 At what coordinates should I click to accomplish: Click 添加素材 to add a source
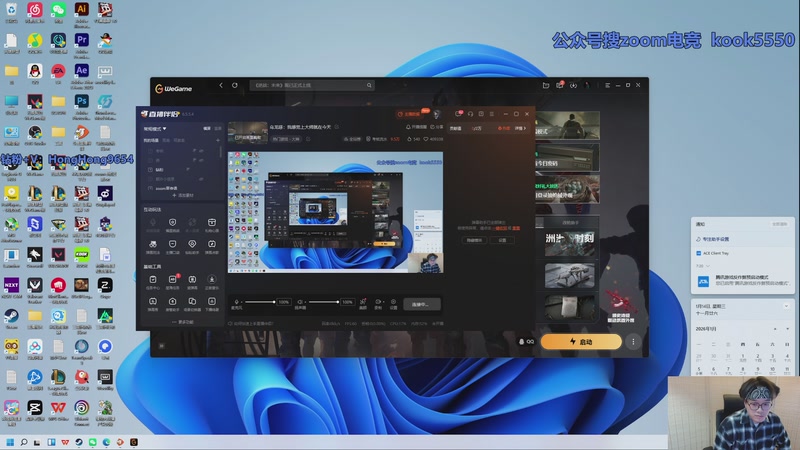[182, 195]
